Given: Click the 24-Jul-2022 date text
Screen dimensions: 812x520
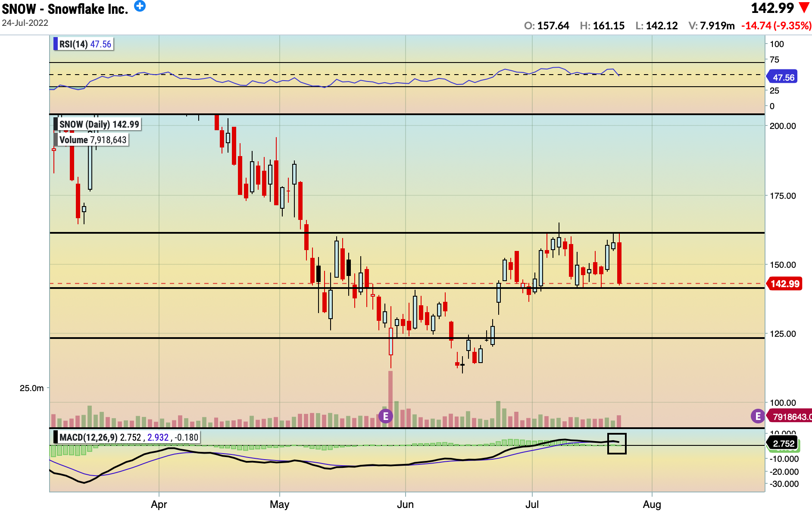Looking at the screenshot, I should point(25,23).
